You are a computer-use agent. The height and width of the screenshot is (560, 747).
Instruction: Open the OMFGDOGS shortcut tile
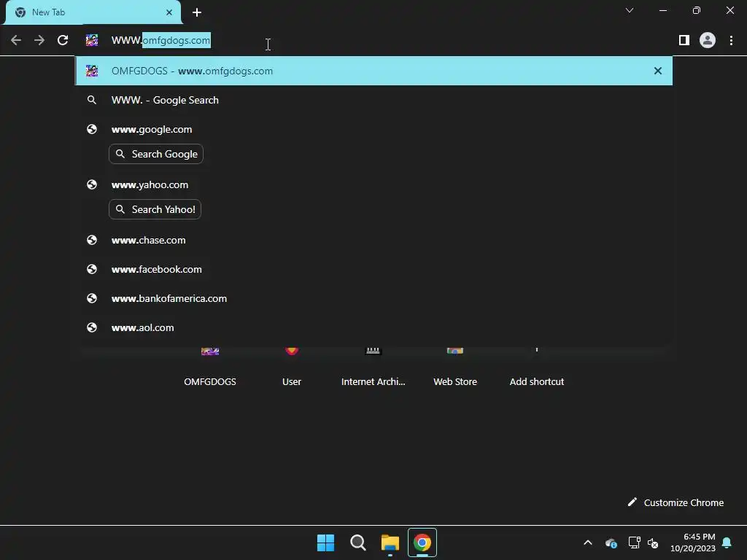210,367
